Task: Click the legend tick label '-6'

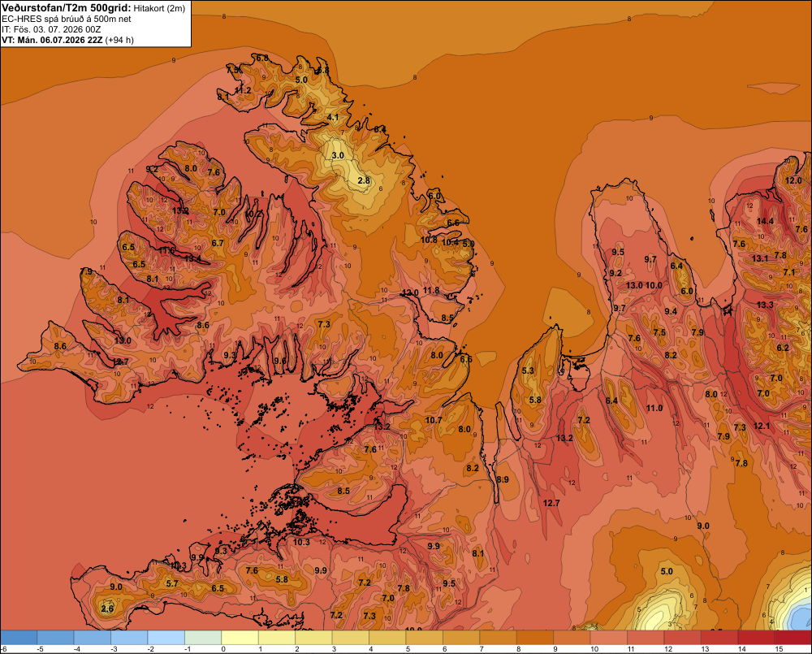Action: point(3,649)
